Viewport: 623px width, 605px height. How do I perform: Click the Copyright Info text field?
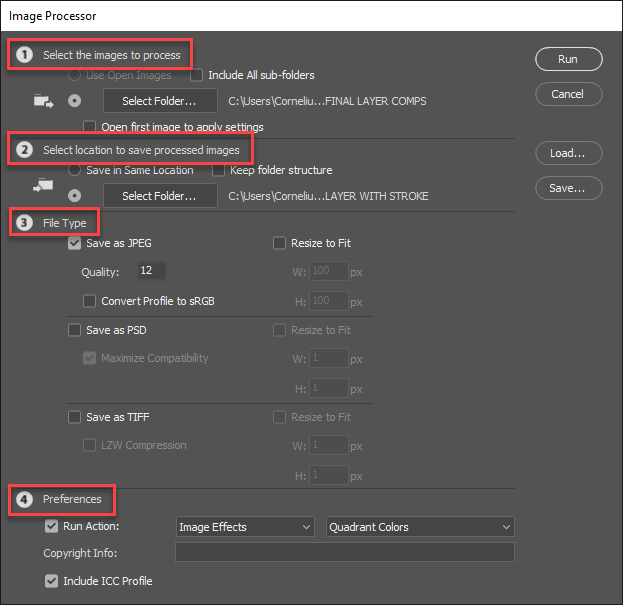[x=344, y=552]
